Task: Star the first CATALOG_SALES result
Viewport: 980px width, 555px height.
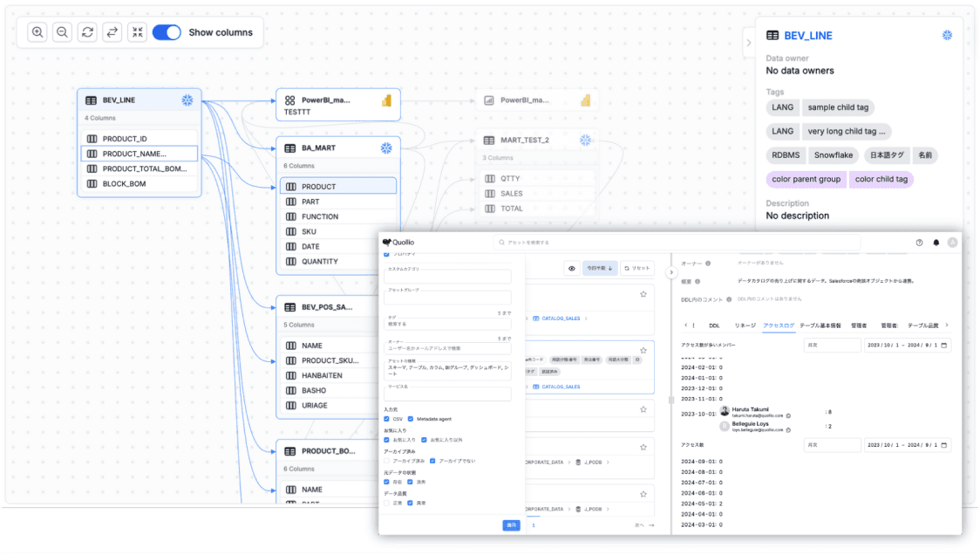Action: click(643, 295)
